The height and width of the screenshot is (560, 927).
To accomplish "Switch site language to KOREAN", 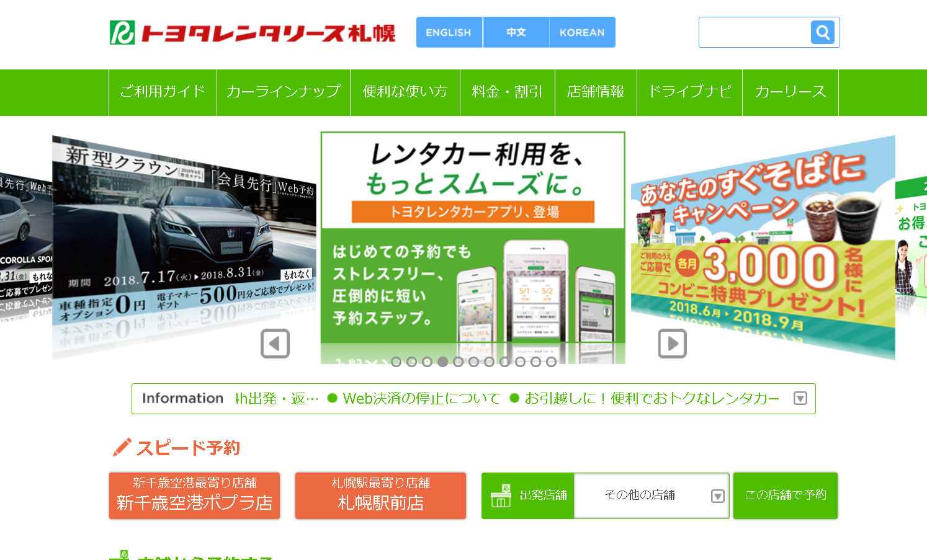I will [x=582, y=32].
